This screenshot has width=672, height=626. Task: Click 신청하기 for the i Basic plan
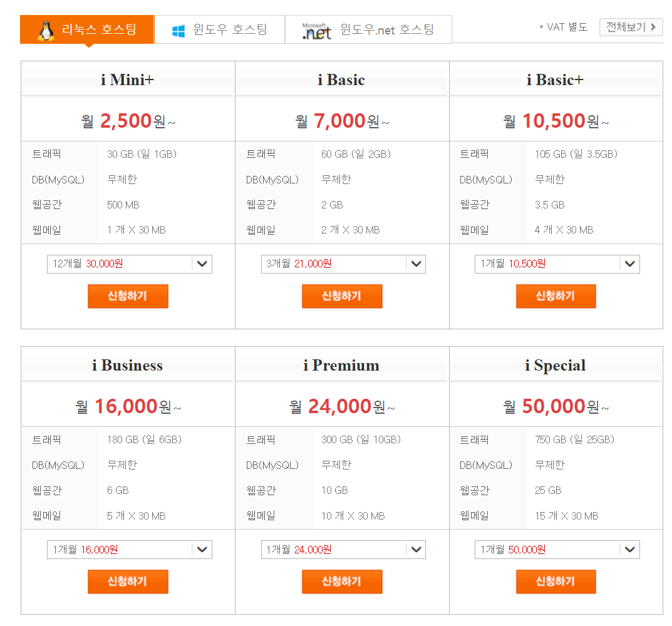point(342,295)
